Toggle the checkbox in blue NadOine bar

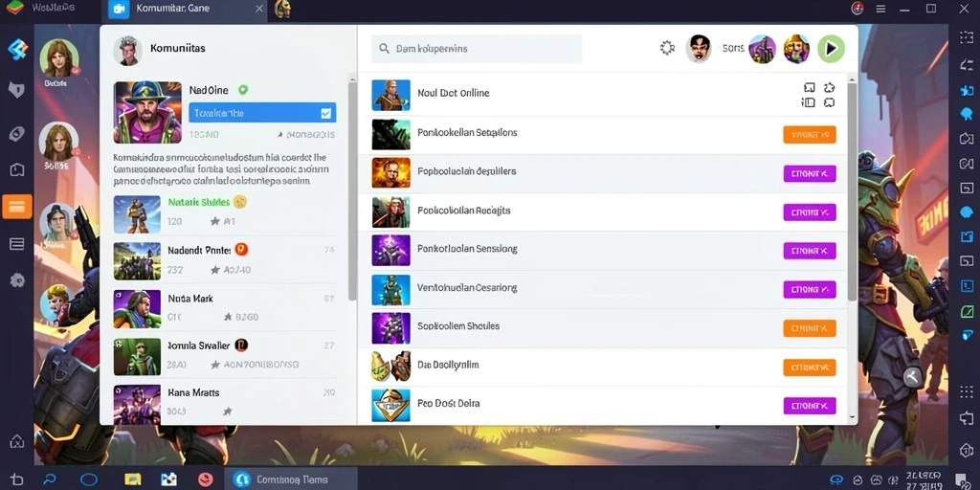[325, 113]
